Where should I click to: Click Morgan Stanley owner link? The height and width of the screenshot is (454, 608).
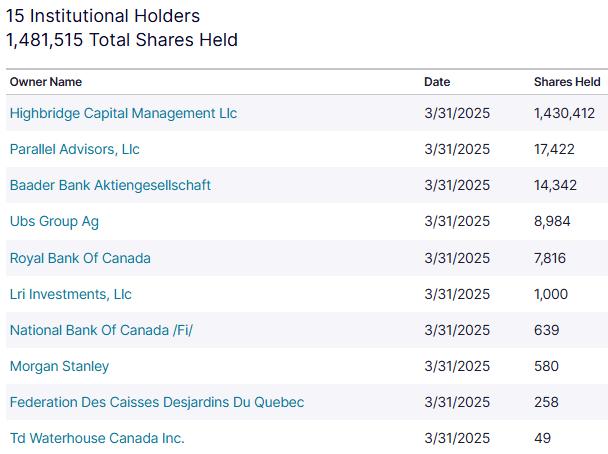(x=59, y=366)
